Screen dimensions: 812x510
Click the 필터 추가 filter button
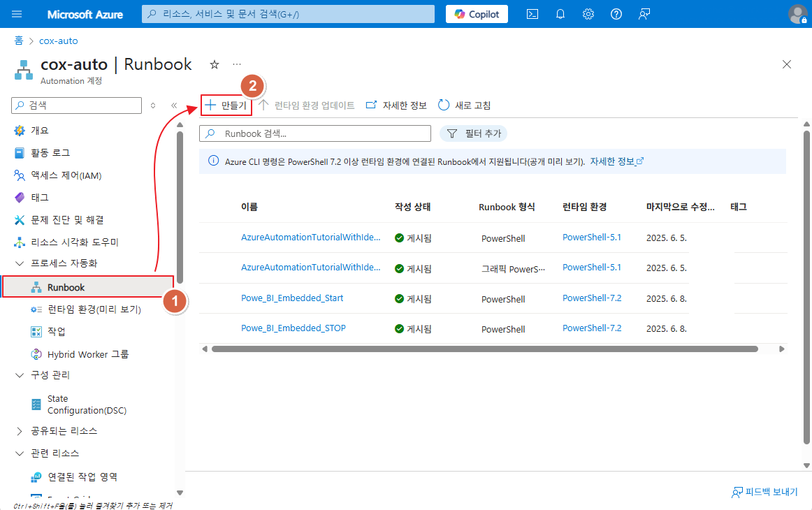(x=473, y=133)
